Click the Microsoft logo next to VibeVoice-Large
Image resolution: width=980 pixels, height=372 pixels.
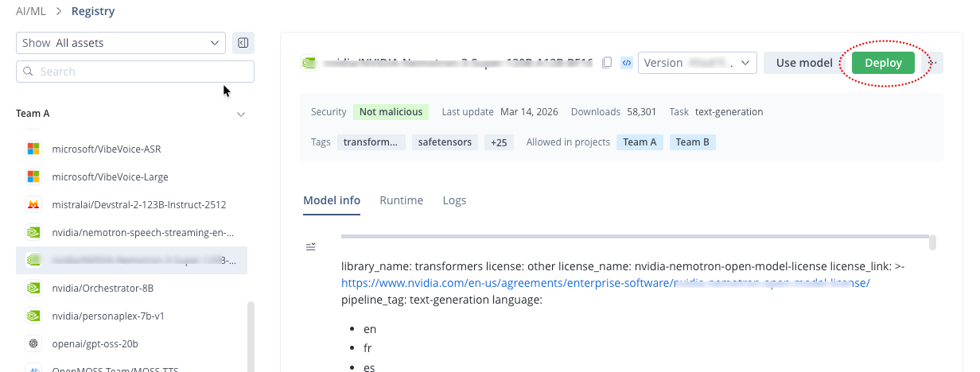pyautogui.click(x=33, y=176)
